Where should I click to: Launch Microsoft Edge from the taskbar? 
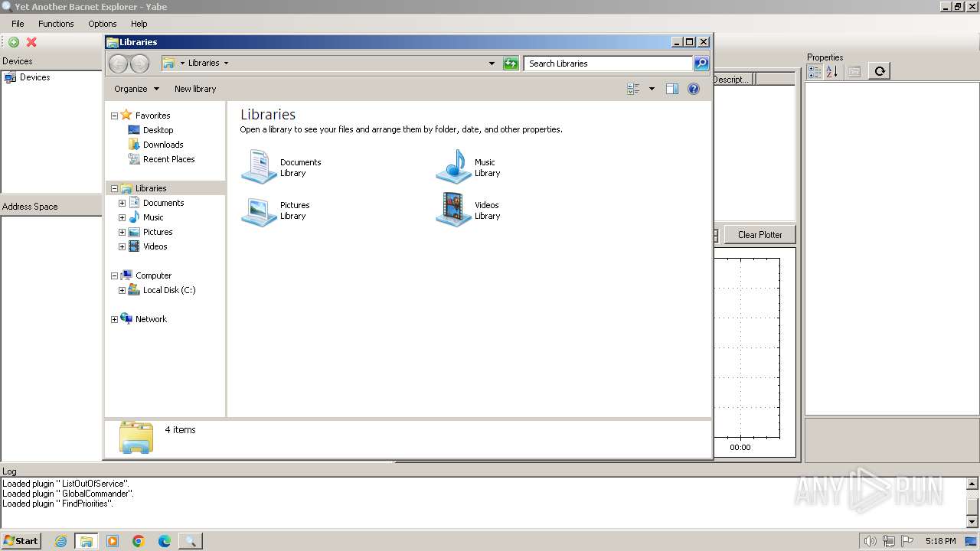(165, 541)
